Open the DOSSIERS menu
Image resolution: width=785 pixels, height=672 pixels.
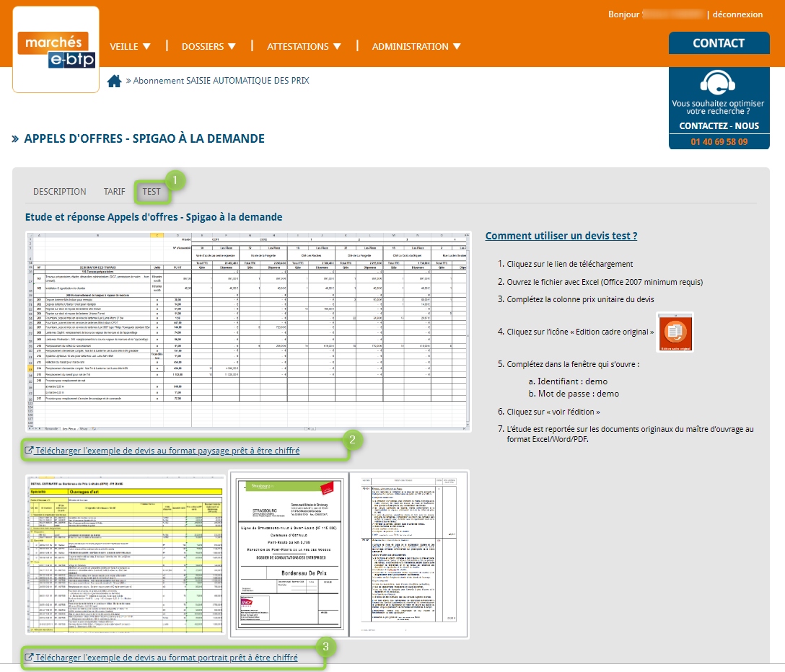pos(209,47)
